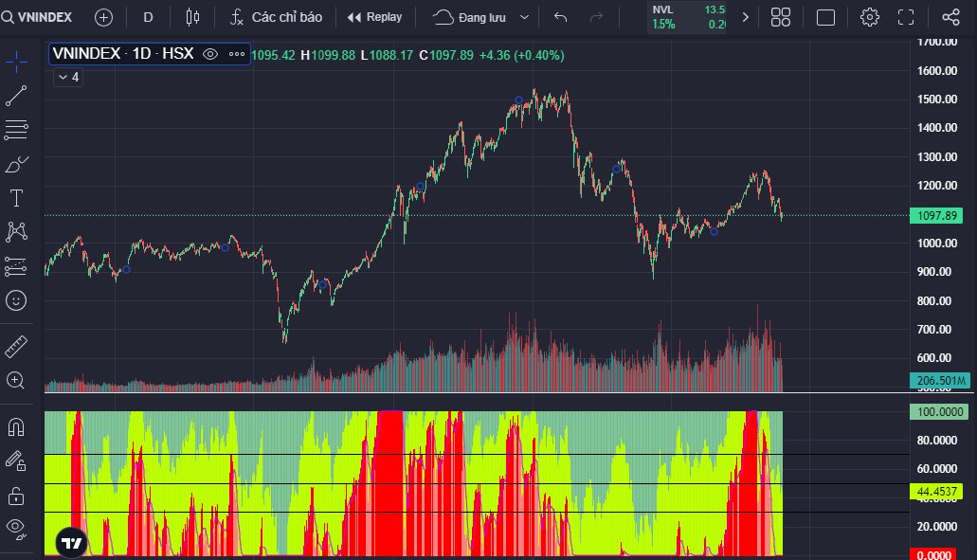This screenshot has height=560, width=977.
Task: Open prediction and measurement tools
Action: [x=16, y=266]
